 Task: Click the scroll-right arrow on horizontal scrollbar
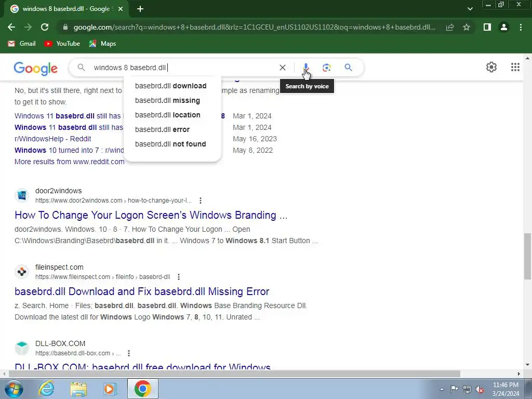coord(519,374)
